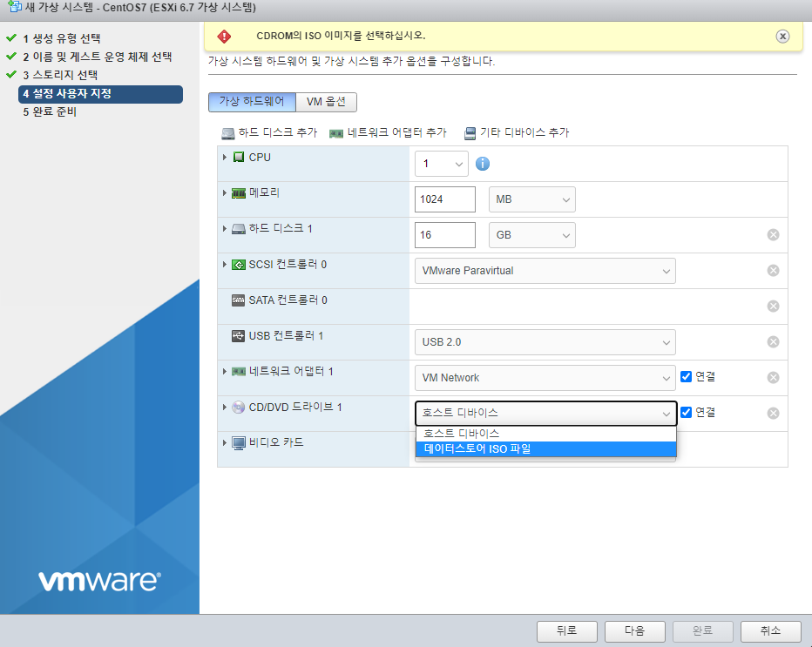Remove CD/DVD drive 1 device

coord(773,413)
